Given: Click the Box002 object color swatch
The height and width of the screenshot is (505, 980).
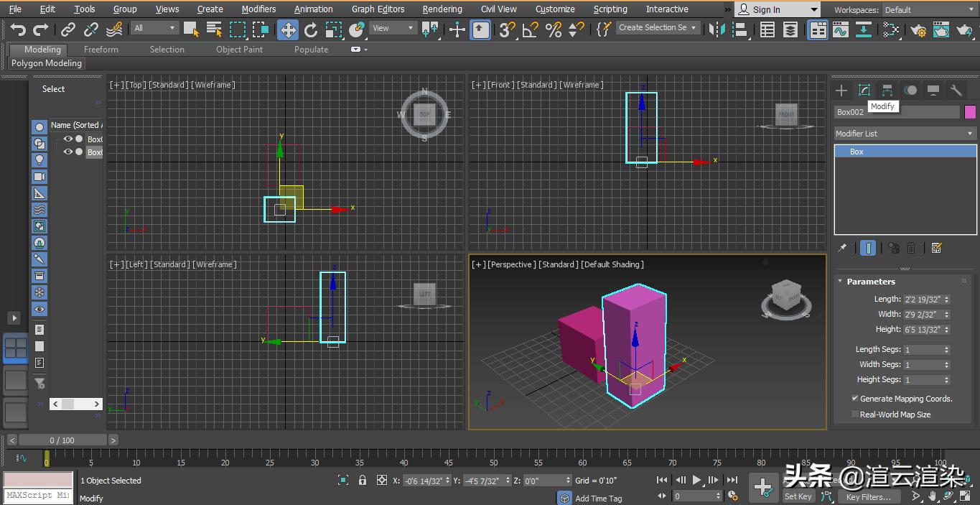Looking at the screenshot, I should coord(971,112).
